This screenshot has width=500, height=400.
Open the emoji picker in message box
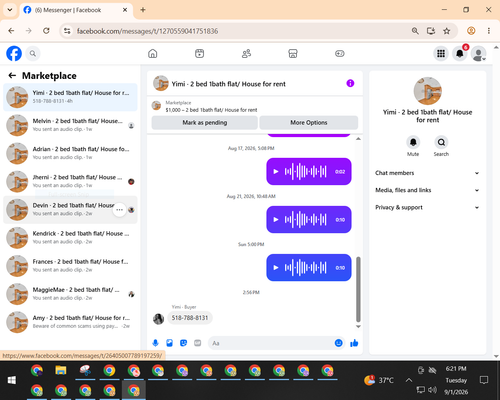(x=338, y=343)
